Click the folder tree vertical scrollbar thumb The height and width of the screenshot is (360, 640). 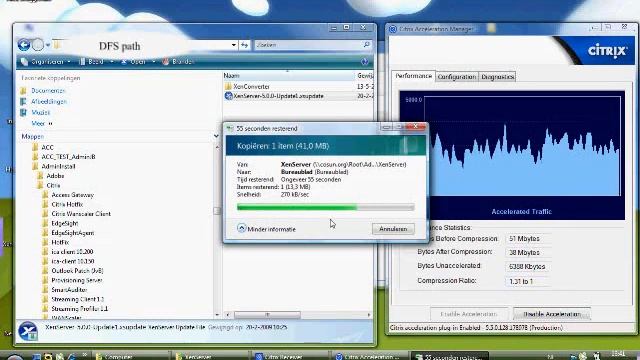[217, 211]
